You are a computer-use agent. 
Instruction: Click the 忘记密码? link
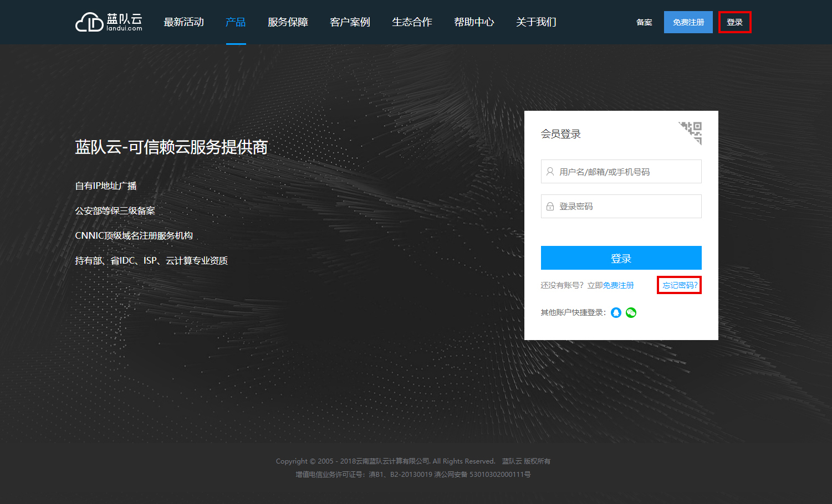pyautogui.click(x=680, y=285)
